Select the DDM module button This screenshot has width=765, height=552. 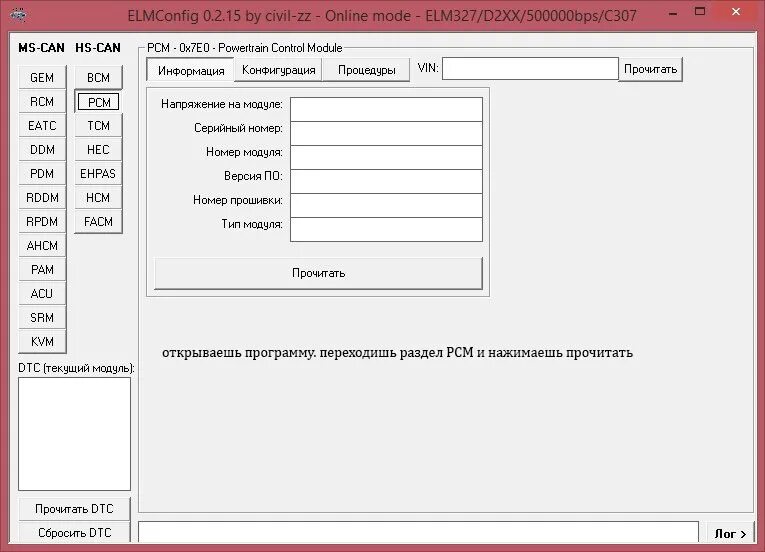[42, 149]
